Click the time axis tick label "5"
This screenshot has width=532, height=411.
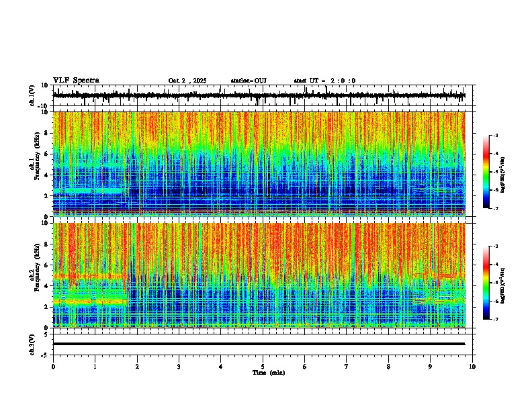point(263,367)
